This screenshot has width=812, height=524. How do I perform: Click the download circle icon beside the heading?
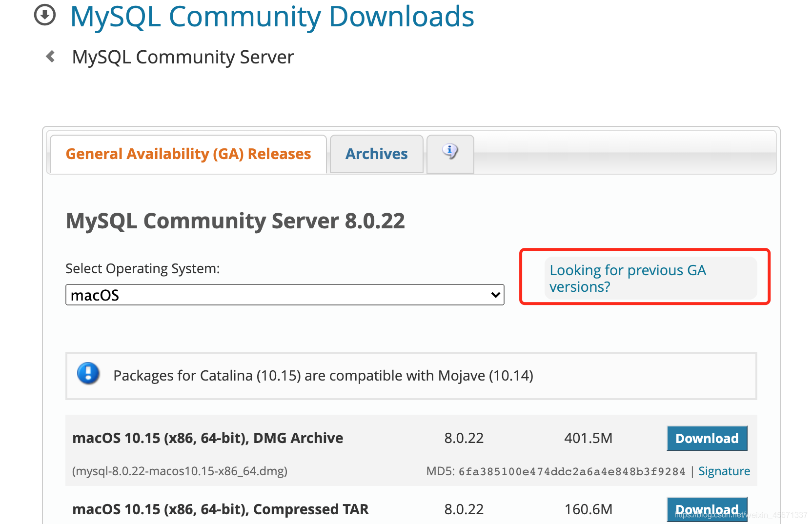[x=45, y=15]
